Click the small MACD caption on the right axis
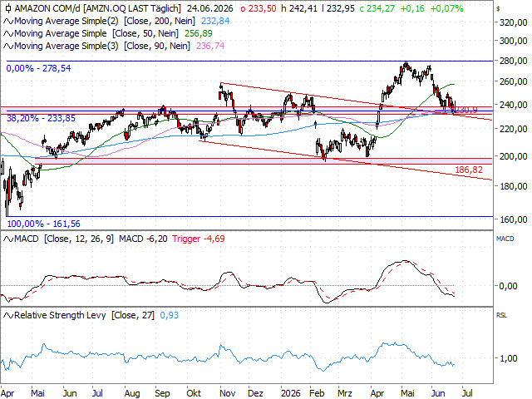This screenshot has height=399, width=532. click(x=505, y=239)
